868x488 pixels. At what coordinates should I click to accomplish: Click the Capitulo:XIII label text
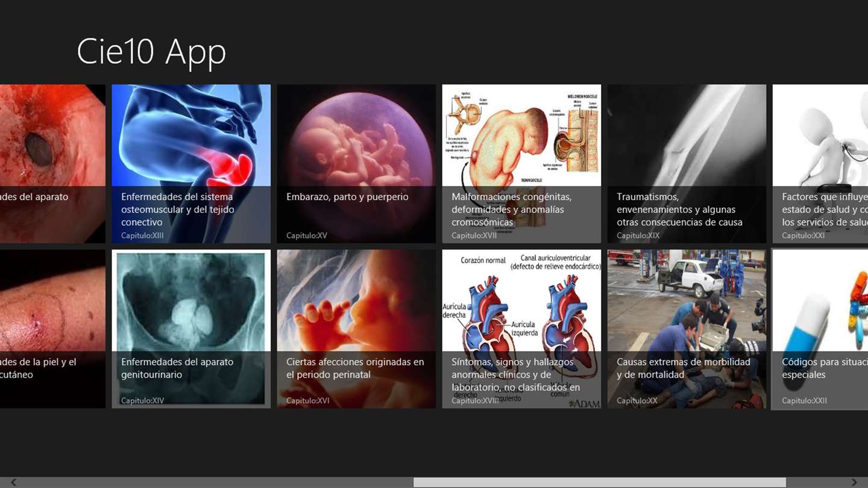(142, 236)
